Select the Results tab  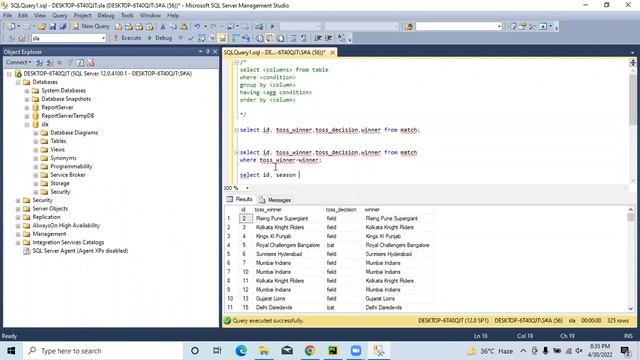[240, 199]
